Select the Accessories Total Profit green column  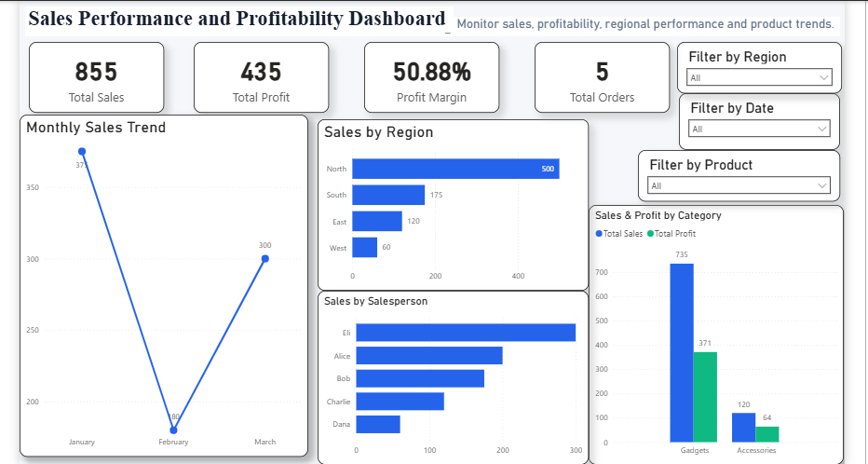[x=767, y=434]
